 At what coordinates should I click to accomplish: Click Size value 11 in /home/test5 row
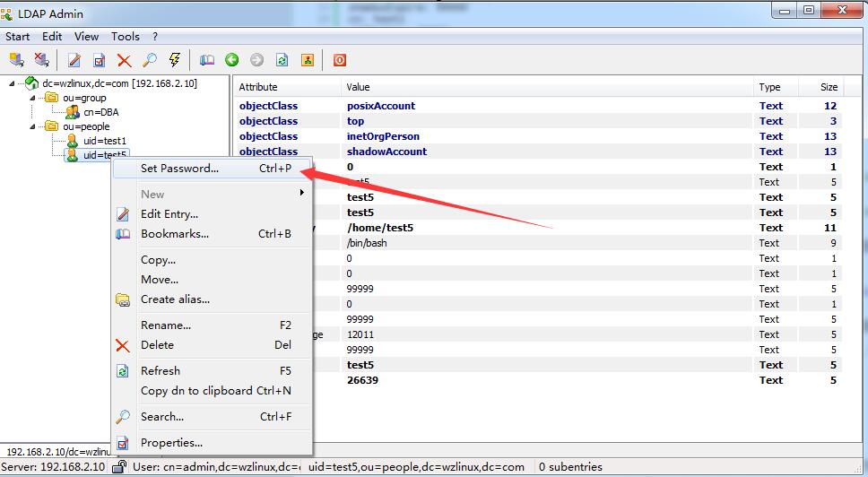tap(829, 228)
